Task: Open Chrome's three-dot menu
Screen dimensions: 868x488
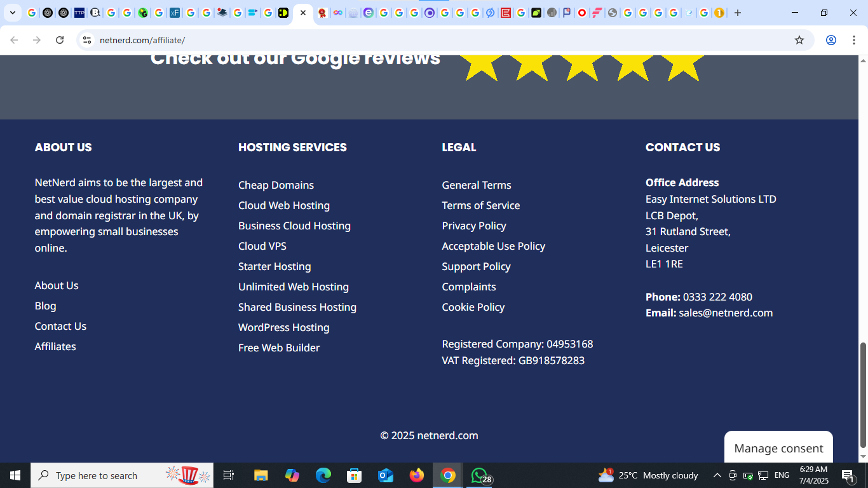Action: point(854,40)
